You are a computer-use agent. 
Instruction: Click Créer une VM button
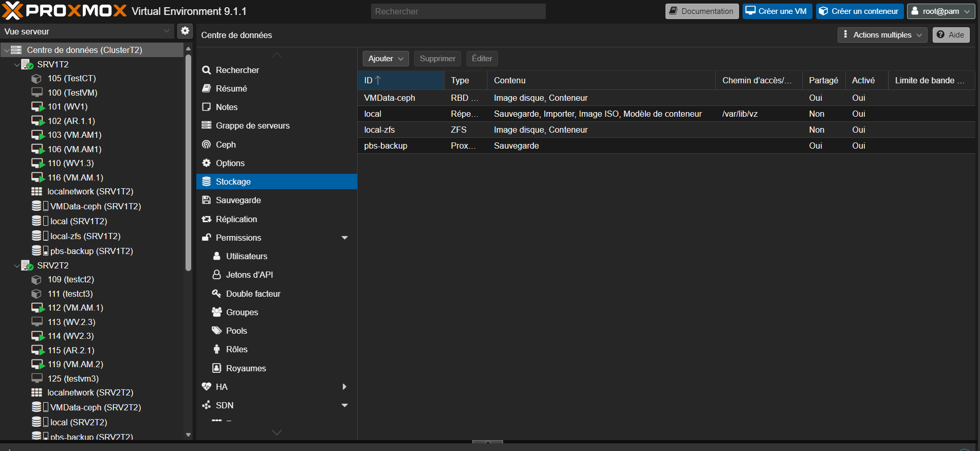point(776,11)
